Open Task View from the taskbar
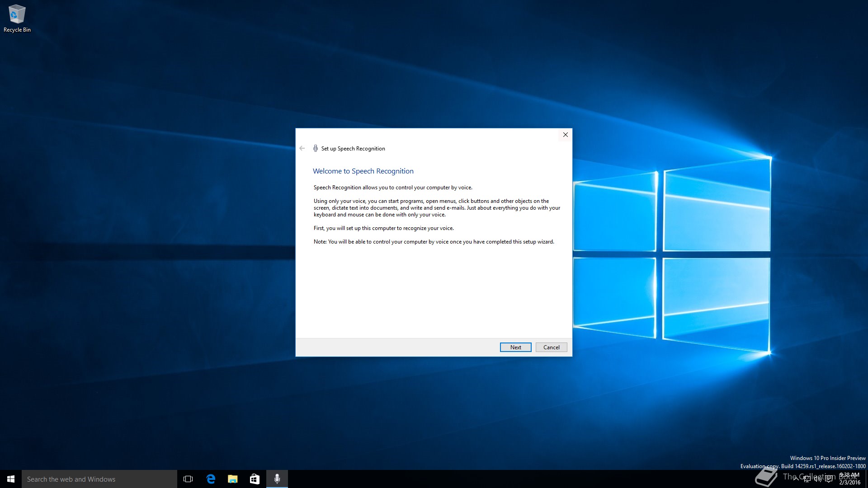 tap(188, 479)
